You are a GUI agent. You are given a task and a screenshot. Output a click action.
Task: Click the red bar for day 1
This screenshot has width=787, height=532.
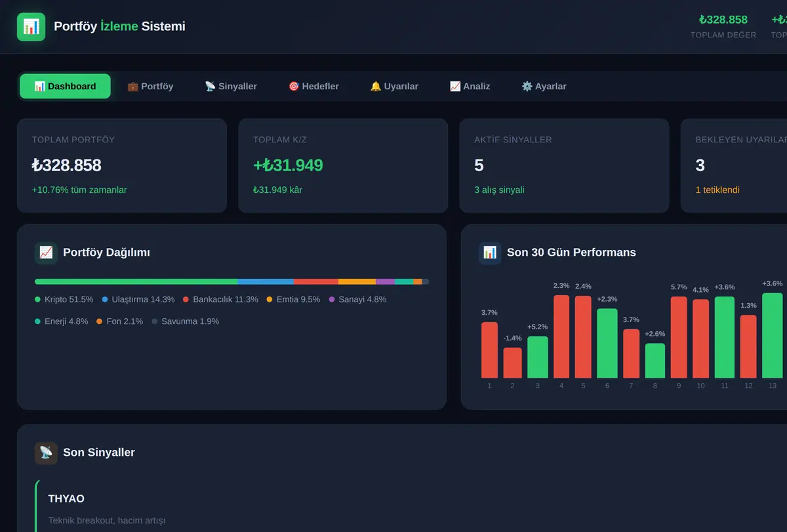pyautogui.click(x=489, y=350)
